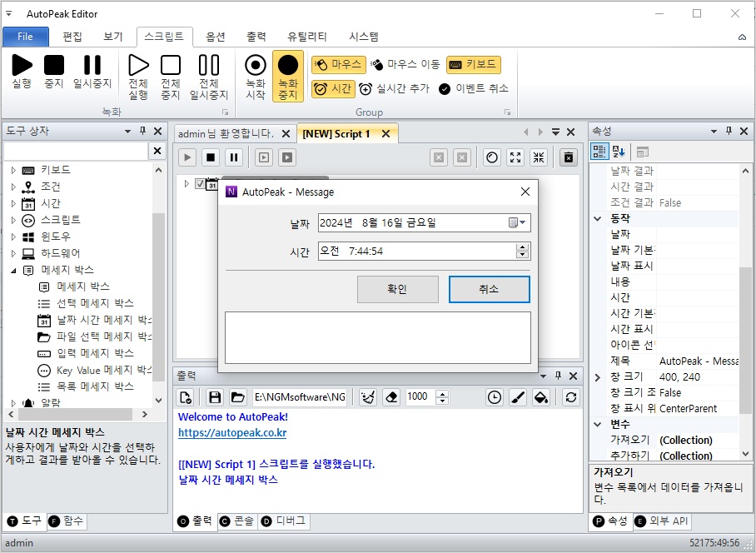Collapse the 메세지 박스 toolbox category
Image resolution: width=756 pixels, height=553 pixels.
pyautogui.click(x=13, y=271)
